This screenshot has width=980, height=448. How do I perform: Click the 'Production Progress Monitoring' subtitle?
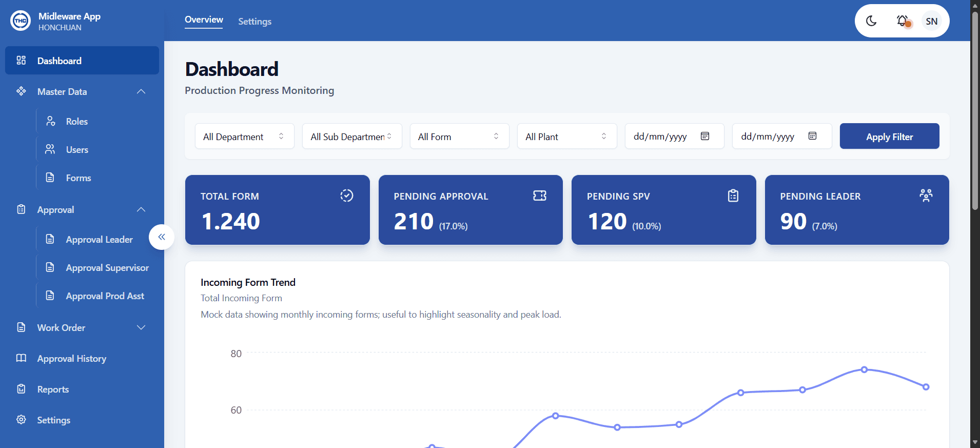tap(259, 90)
